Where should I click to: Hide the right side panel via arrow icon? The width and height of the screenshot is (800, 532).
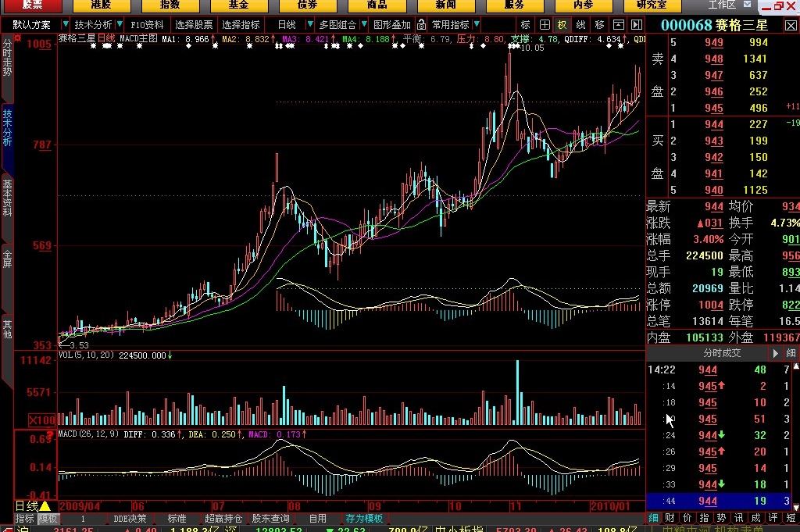click(636, 24)
